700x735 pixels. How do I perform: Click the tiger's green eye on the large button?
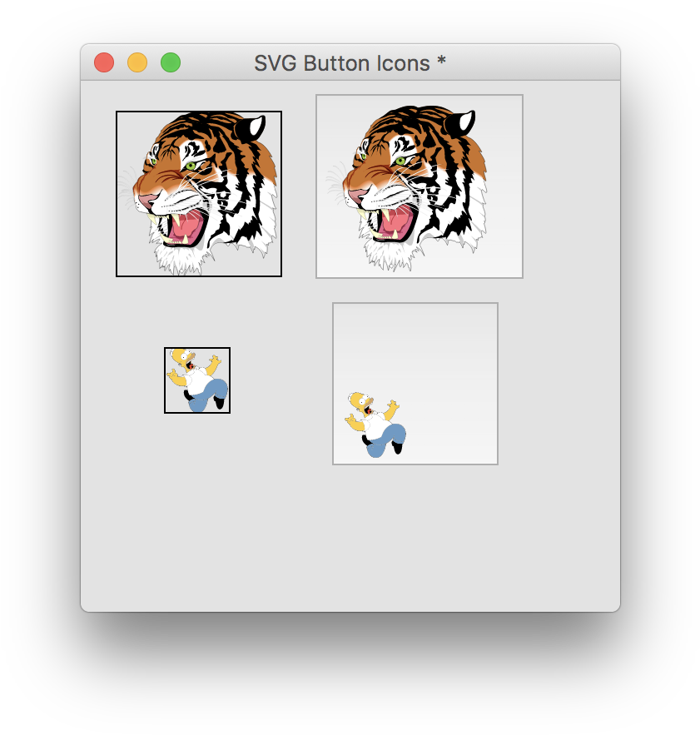(x=400, y=160)
